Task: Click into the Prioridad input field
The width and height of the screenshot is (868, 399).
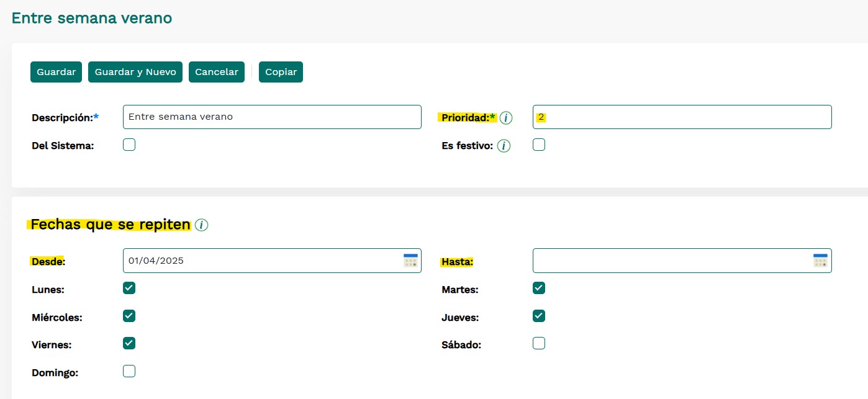Action: coord(683,117)
